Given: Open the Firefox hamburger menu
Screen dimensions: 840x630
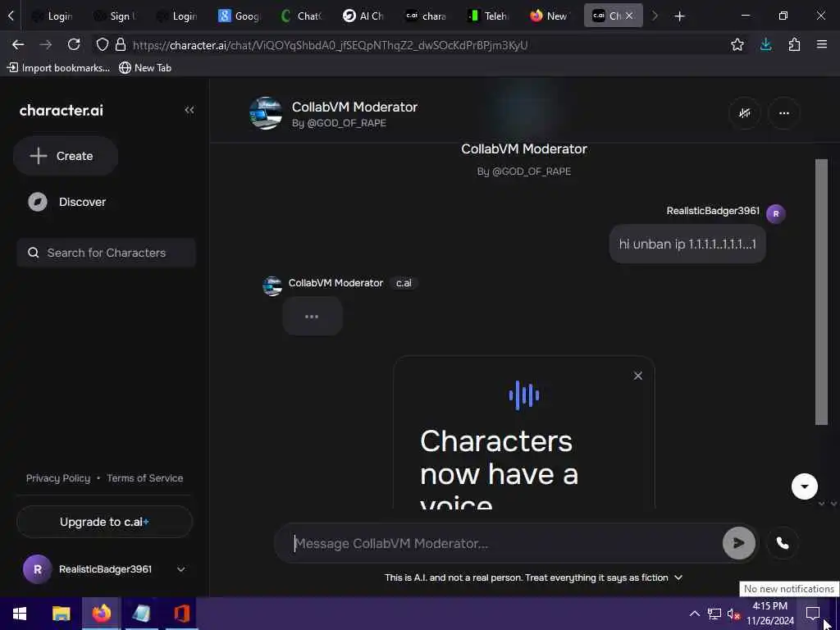Looking at the screenshot, I should point(822,45).
